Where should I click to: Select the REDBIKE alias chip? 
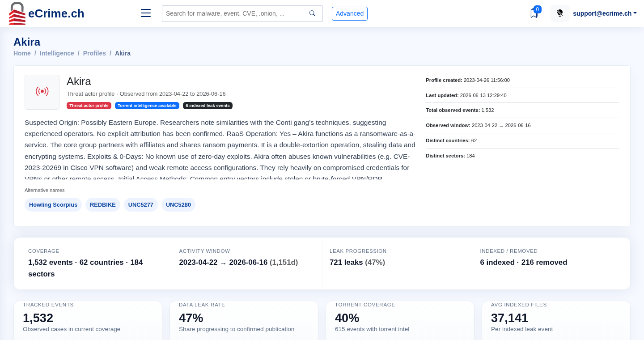(103, 204)
